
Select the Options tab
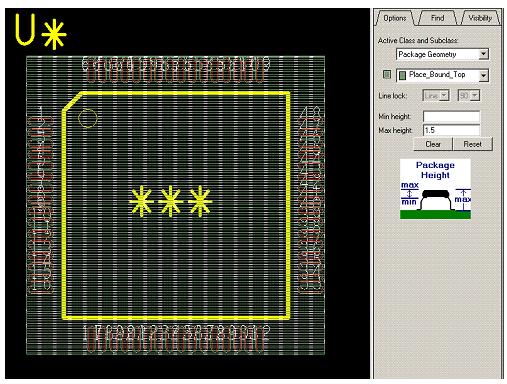(x=394, y=18)
